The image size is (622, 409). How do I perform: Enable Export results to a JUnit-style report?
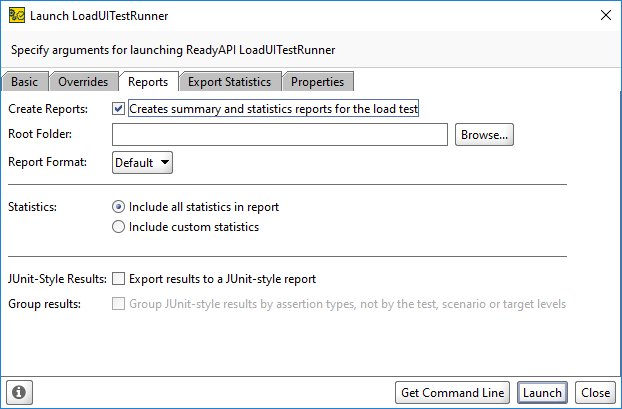[x=118, y=279]
